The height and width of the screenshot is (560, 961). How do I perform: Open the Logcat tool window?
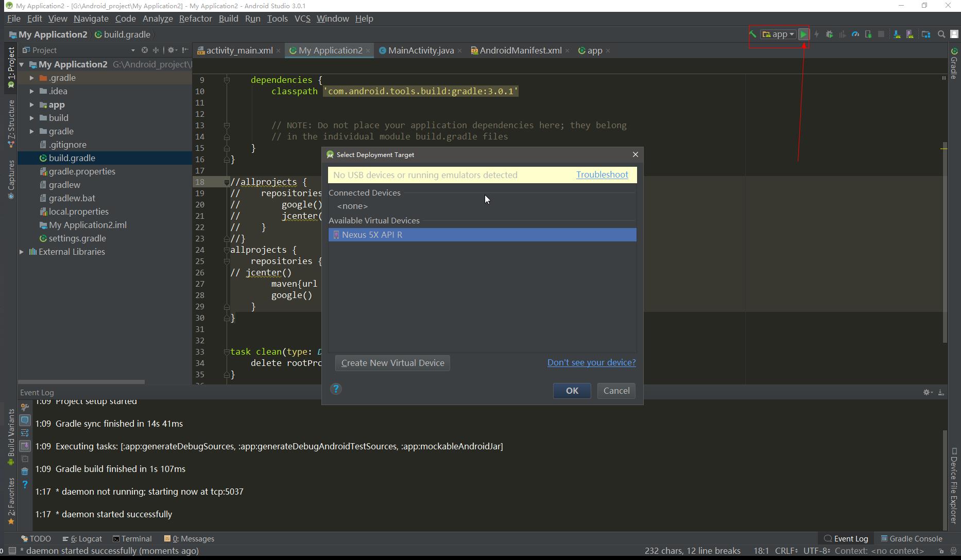click(x=82, y=539)
